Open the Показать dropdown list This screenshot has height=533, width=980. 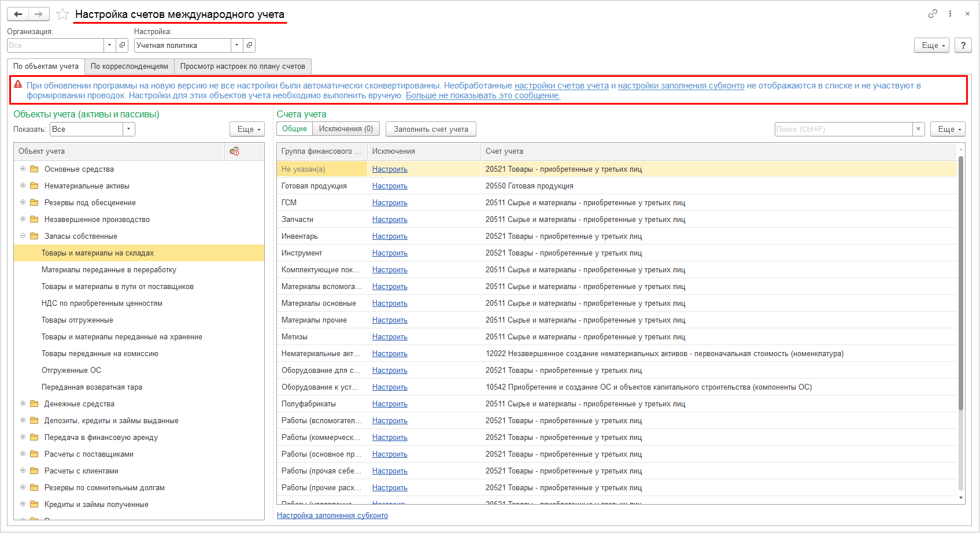pyautogui.click(x=129, y=129)
